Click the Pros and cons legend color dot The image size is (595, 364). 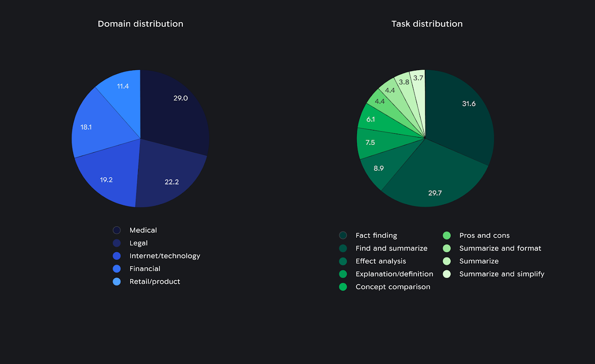(x=447, y=235)
